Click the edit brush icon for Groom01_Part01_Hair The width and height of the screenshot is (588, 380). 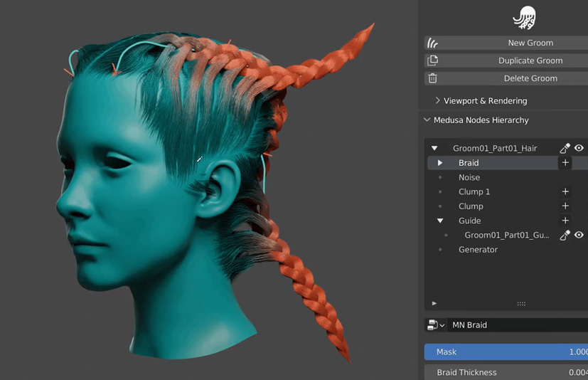[x=565, y=148]
